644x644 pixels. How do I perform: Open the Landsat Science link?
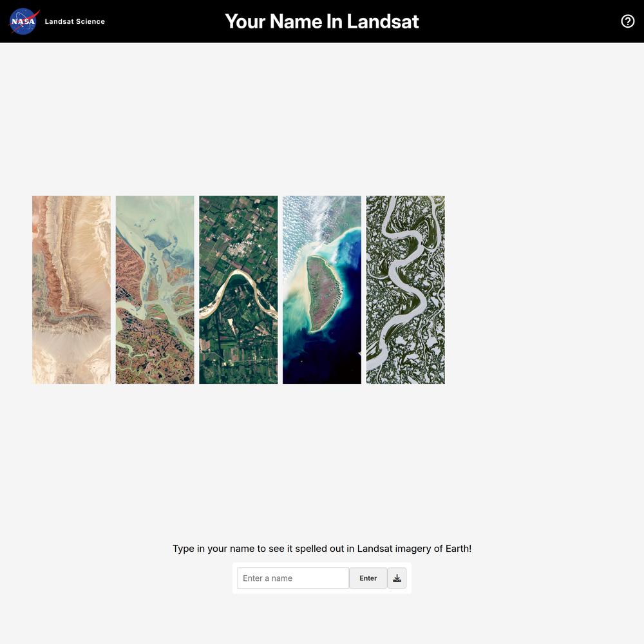[75, 21]
